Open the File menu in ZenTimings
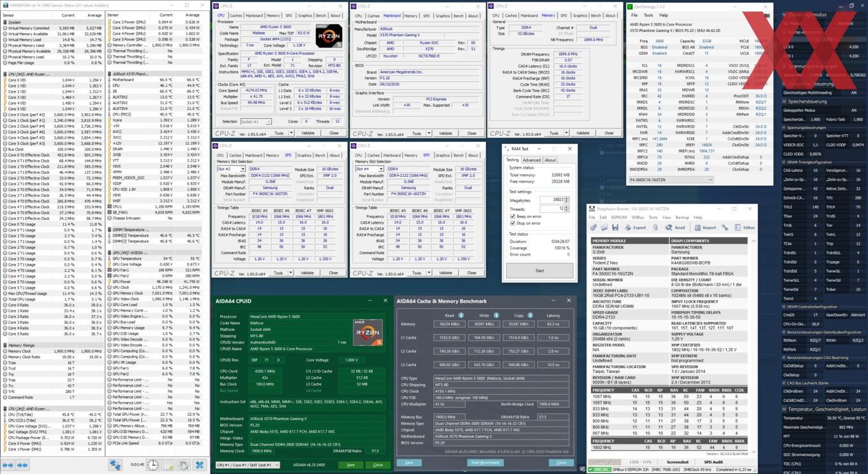The image size is (868, 474). pyautogui.click(x=634, y=15)
